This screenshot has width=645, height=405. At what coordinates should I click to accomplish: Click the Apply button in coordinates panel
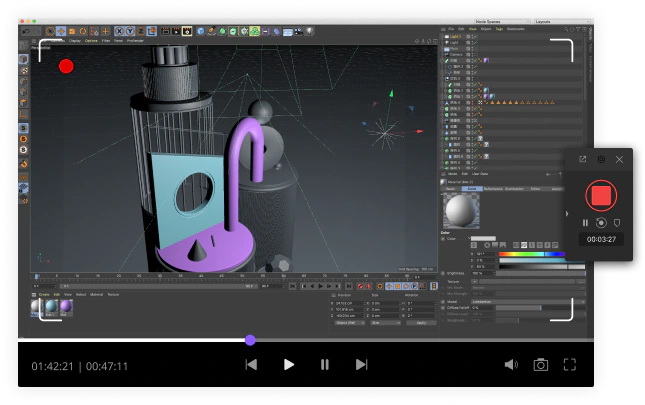click(x=420, y=323)
